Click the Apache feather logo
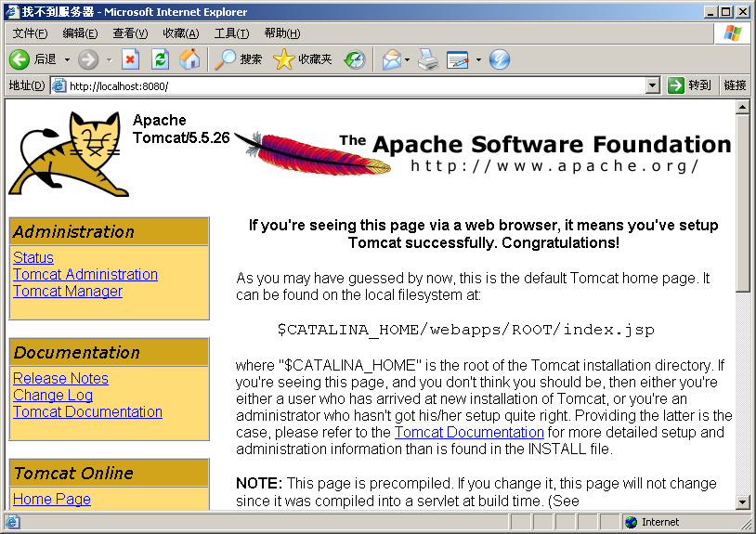This screenshot has height=534, width=756. point(313,153)
